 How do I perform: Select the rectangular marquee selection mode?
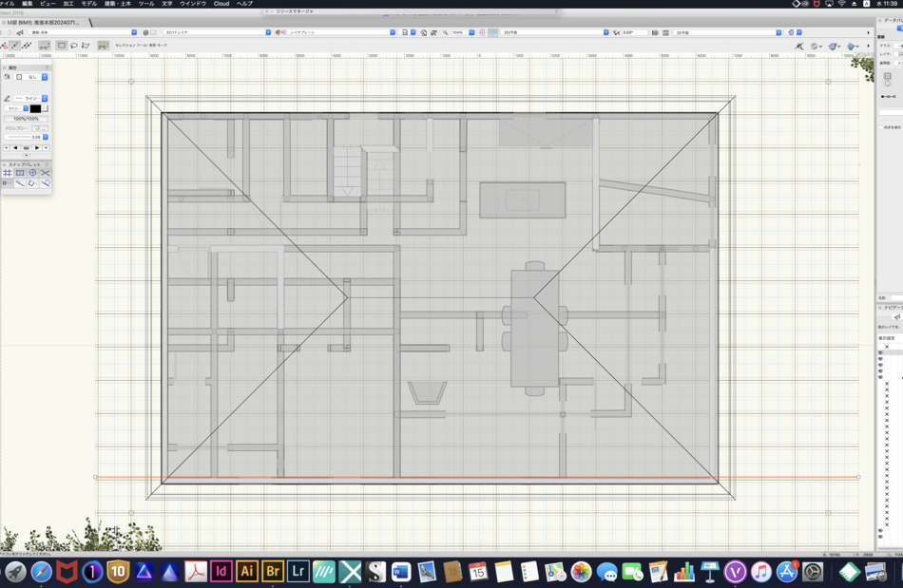coord(62,46)
